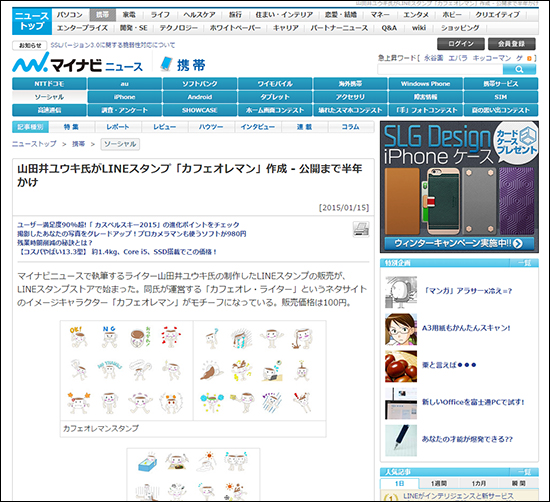Viewport: 550px width, 502px height.
Task: Open the 一覧 link in 特別企画 header
Action: click(524, 263)
